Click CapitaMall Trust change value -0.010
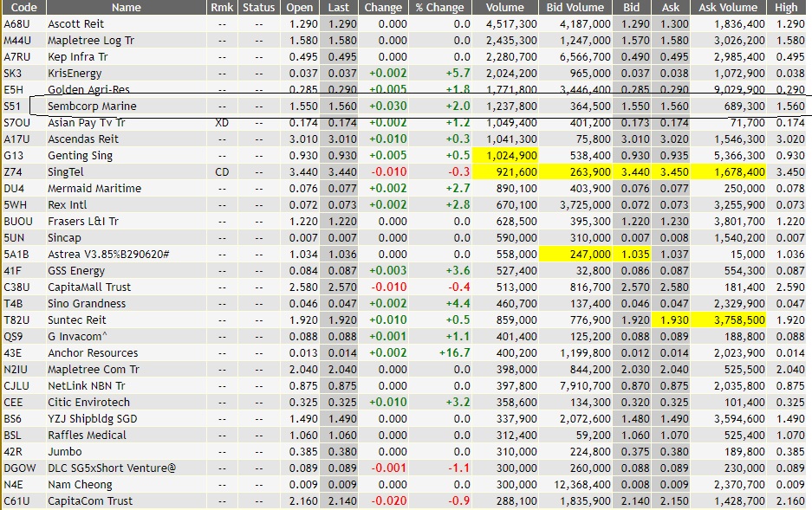The width and height of the screenshot is (812, 510). click(389, 287)
